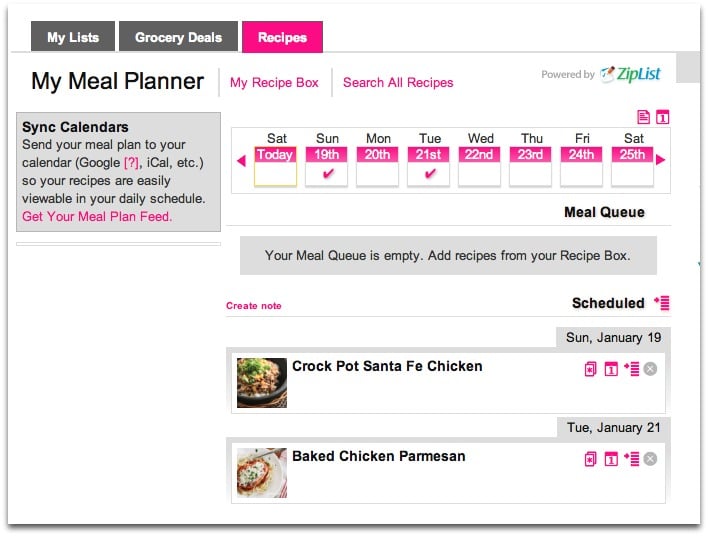This screenshot has height=536, width=708.
Task: Add Crock Pot Santa Fe Chicken to the shopping list
Action: click(631, 369)
